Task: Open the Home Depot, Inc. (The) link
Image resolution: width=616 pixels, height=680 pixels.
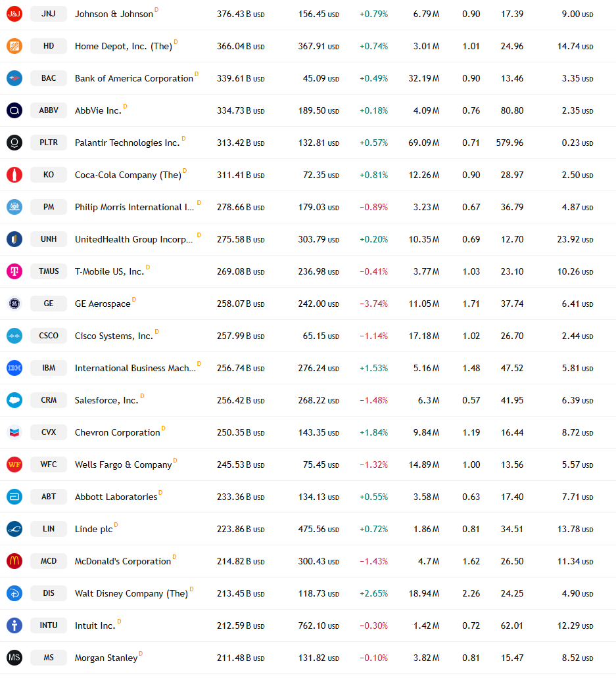Action: (124, 47)
